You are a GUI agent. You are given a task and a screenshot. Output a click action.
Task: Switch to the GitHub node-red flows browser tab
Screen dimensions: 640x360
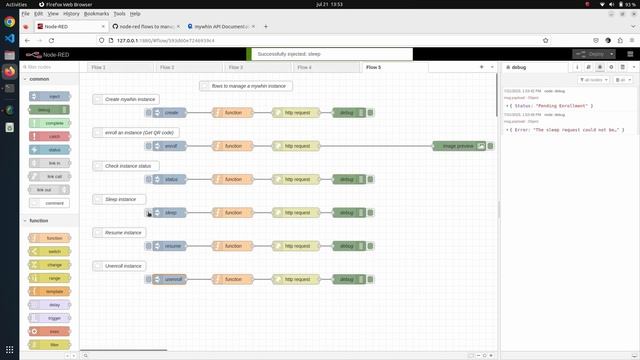[x=146, y=27]
